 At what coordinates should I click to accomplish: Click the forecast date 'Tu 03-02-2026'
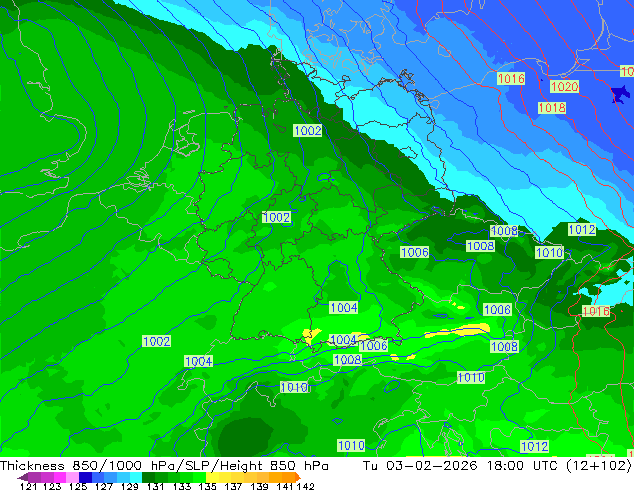coord(420,466)
